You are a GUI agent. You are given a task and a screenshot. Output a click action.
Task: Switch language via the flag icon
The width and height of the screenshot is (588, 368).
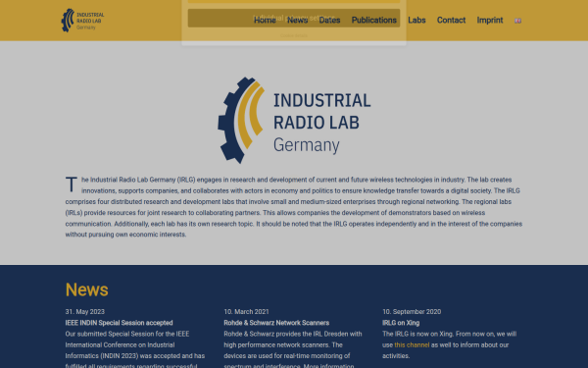point(517,21)
